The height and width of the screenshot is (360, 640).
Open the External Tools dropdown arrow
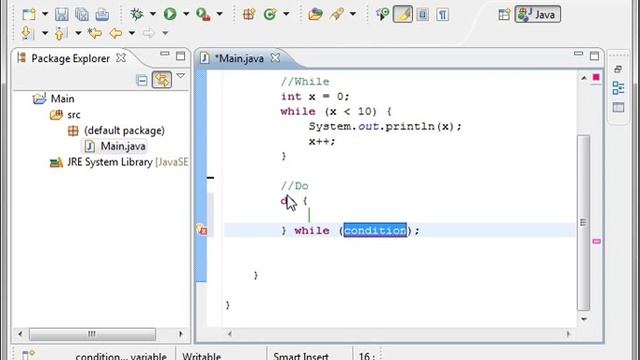pyautogui.click(x=220, y=14)
